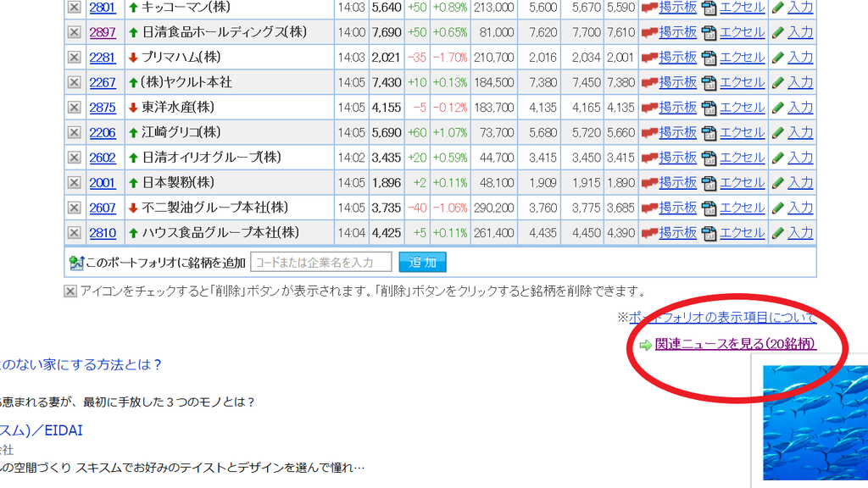Open エクセル link for キッコーマン
Screen dimensions: 868x488
coord(743,7)
